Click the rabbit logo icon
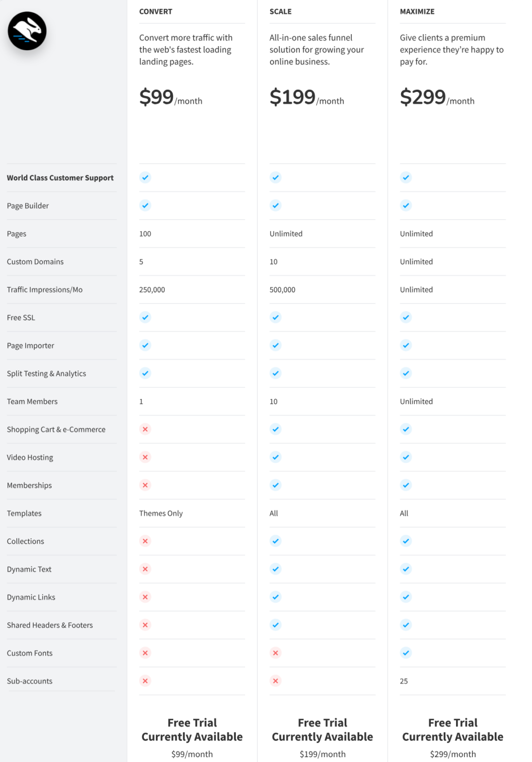The width and height of the screenshot is (532, 762). pos(27,31)
